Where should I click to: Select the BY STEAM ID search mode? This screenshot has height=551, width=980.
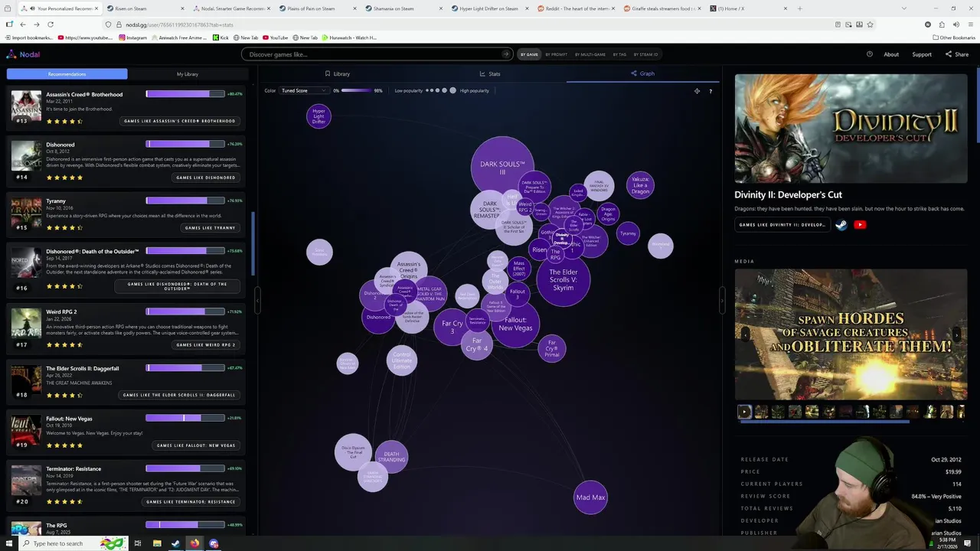click(645, 54)
